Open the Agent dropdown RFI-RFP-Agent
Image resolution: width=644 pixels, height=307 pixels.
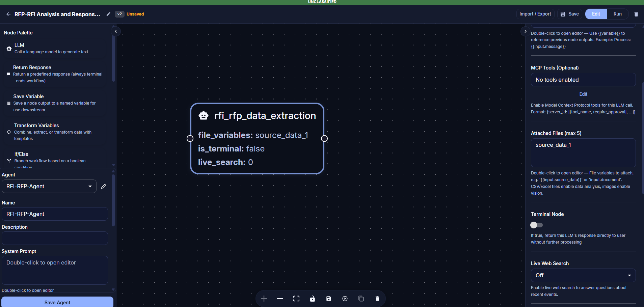(49, 186)
